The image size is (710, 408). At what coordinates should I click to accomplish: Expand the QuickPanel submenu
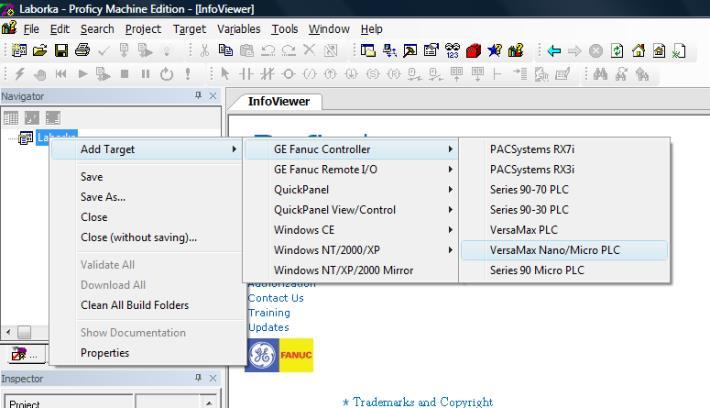point(351,190)
